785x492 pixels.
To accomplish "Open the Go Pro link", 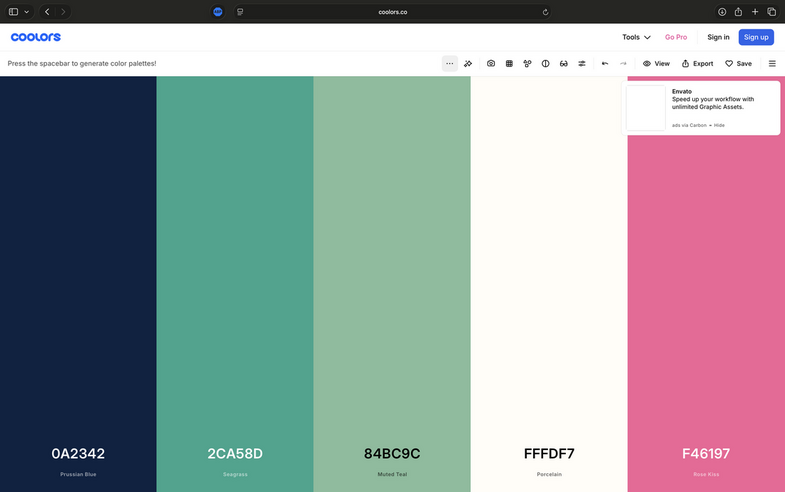I will tap(676, 37).
